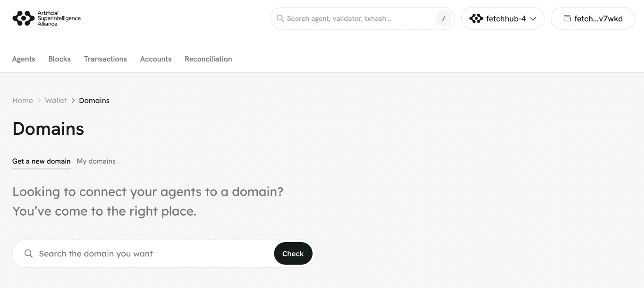This screenshot has height=288, width=644.
Task: Click the Wallet breadcrumb link
Action: tap(56, 101)
